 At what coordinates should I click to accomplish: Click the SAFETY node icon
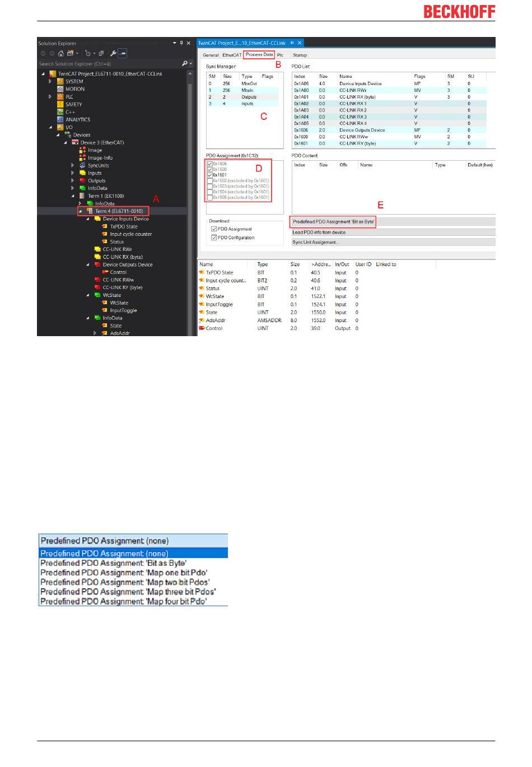click(60, 104)
